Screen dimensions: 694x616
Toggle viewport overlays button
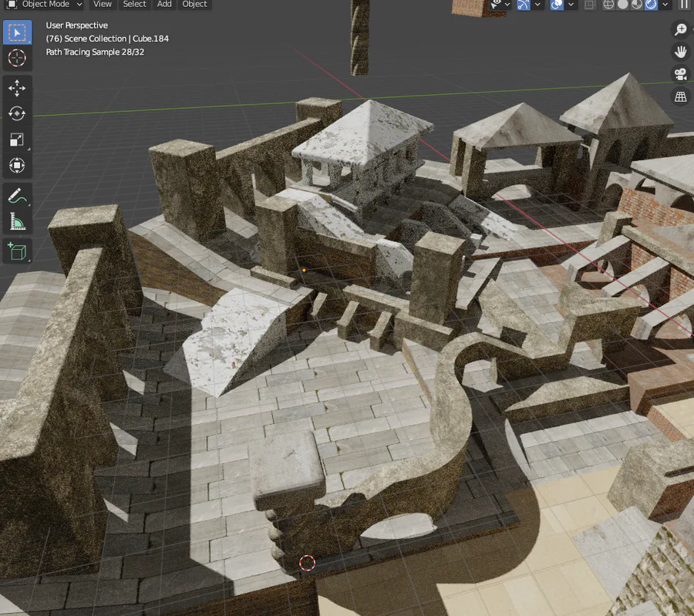click(x=556, y=5)
